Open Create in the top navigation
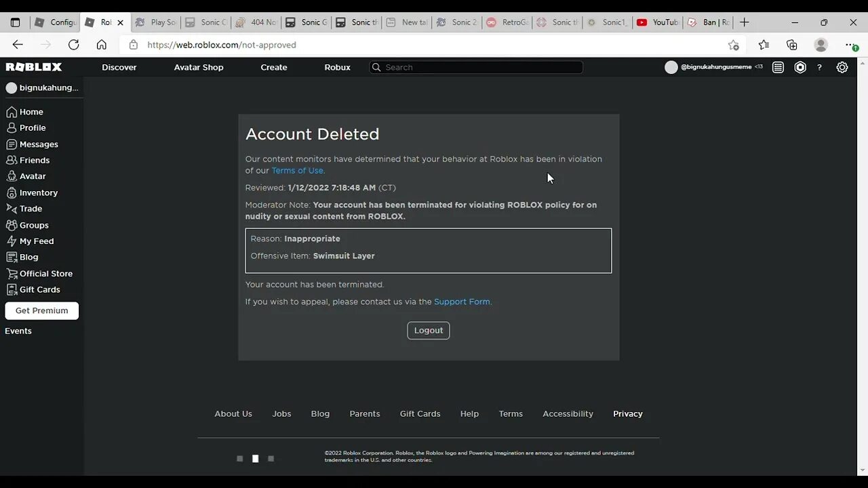 pyautogui.click(x=274, y=67)
